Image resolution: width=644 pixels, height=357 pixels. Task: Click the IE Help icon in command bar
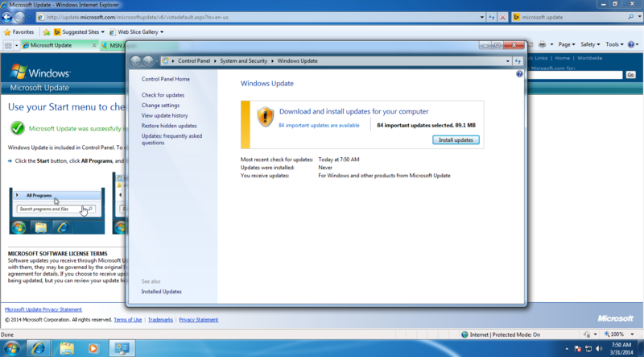(x=631, y=44)
